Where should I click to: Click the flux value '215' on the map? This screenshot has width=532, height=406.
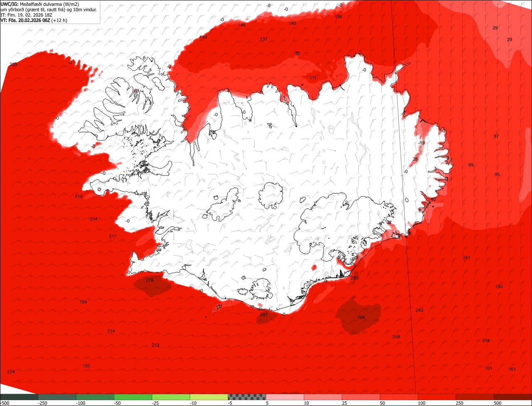(x=155, y=345)
